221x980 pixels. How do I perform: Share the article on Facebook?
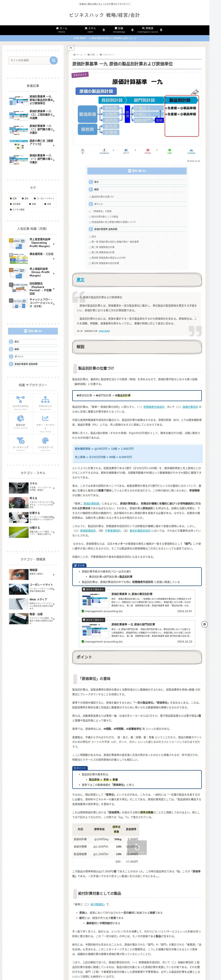pos(104,151)
